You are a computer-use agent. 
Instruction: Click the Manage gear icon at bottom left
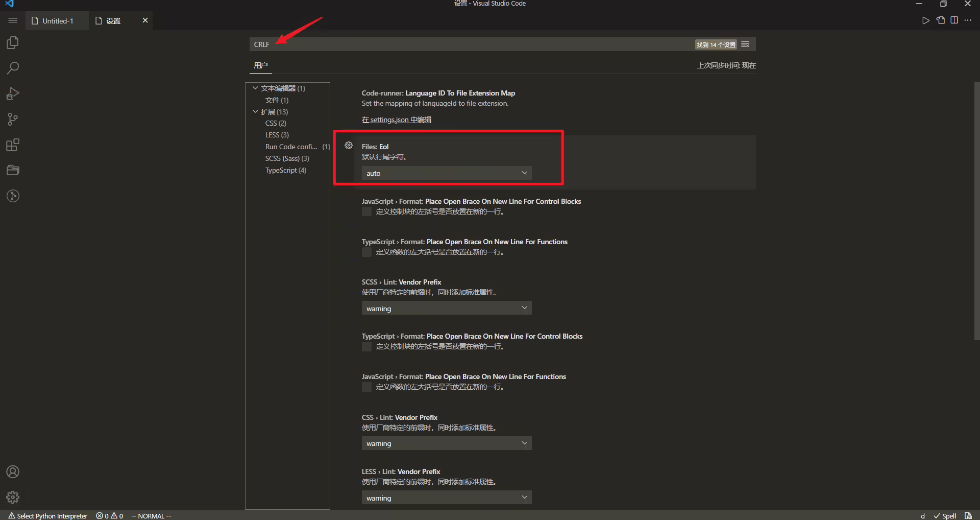[x=13, y=497]
